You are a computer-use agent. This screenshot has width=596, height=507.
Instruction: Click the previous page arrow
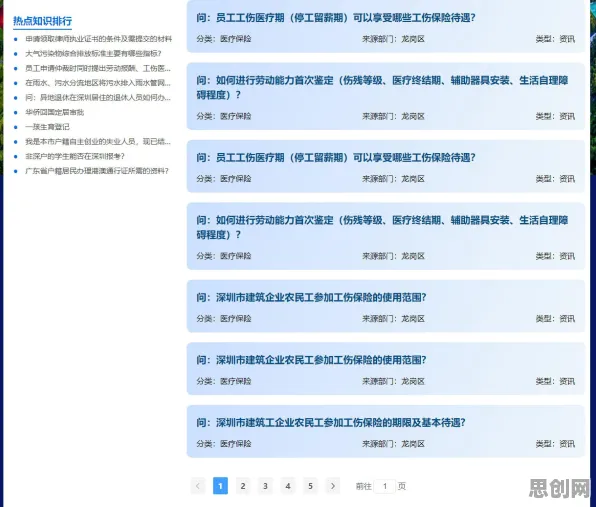pyautogui.click(x=198, y=486)
